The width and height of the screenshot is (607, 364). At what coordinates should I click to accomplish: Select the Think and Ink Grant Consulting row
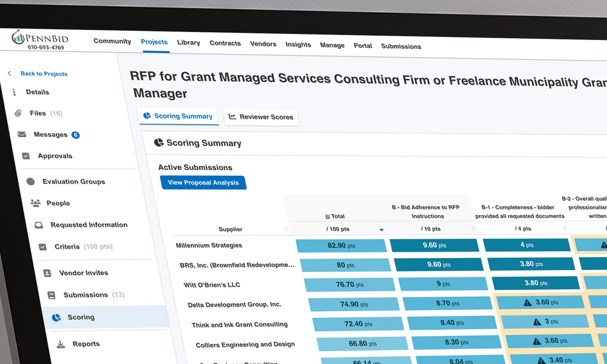click(x=239, y=325)
